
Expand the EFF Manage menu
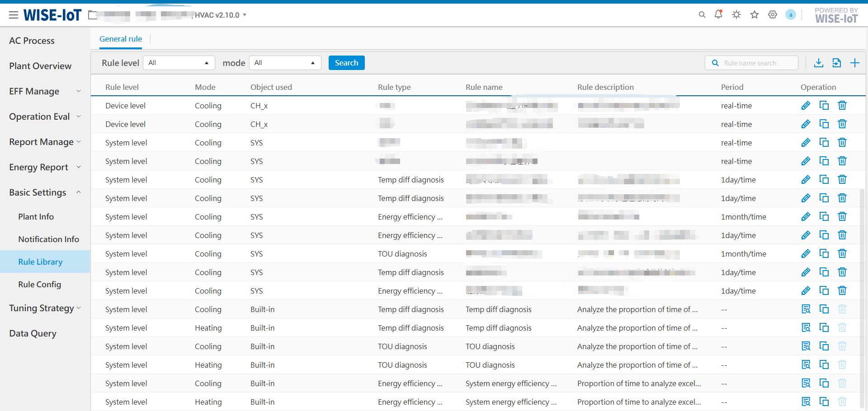44,91
